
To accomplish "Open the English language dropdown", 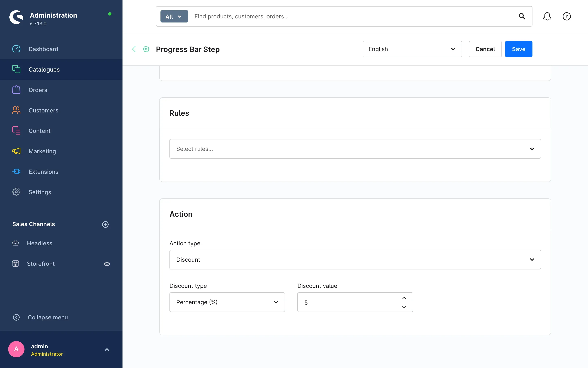I will [x=412, y=49].
